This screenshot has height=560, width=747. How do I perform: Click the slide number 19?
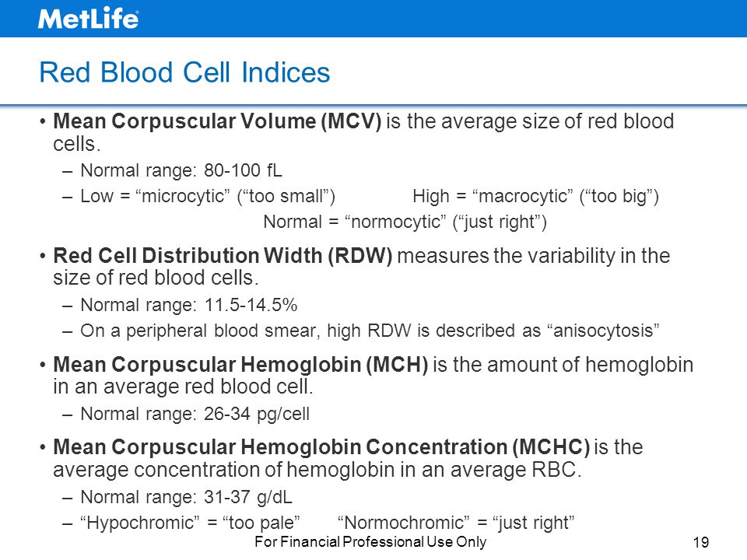(x=701, y=542)
